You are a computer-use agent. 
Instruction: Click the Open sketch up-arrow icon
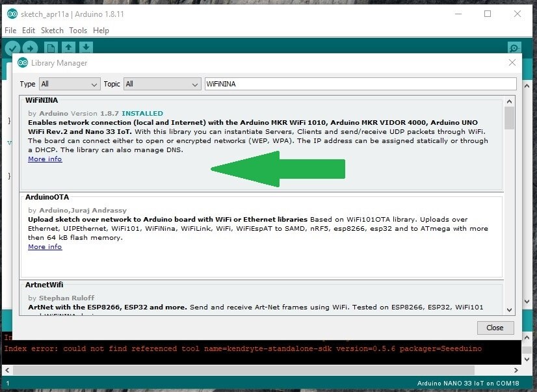68,48
